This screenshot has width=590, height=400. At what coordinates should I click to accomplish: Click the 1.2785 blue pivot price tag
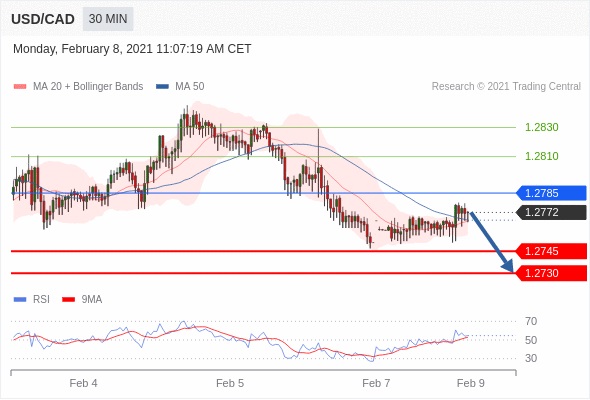[552, 193]
